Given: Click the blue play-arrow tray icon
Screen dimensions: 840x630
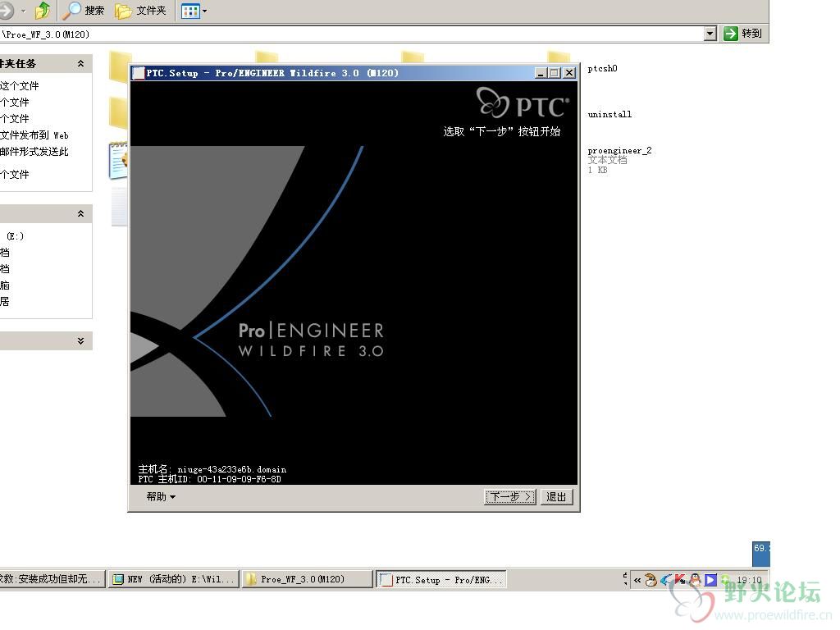Looking at the screenshot, I should point(710,580).
